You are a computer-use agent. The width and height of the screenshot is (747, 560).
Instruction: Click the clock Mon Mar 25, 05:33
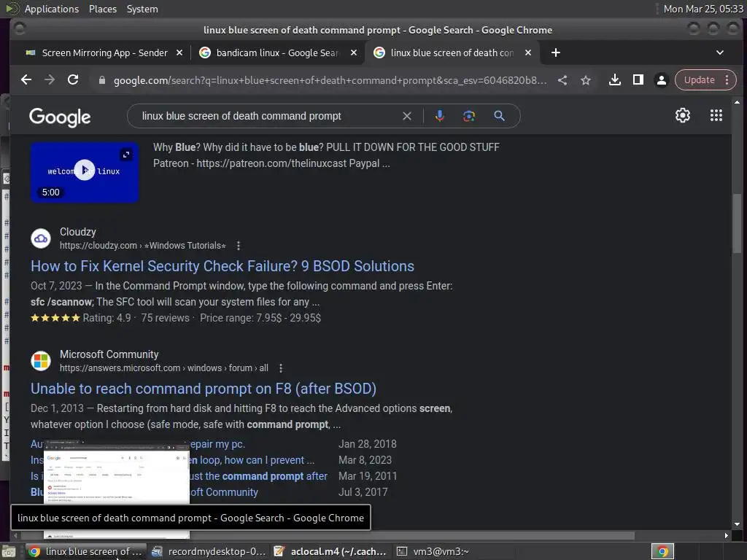pyautogui.click(x=703, y=9)
